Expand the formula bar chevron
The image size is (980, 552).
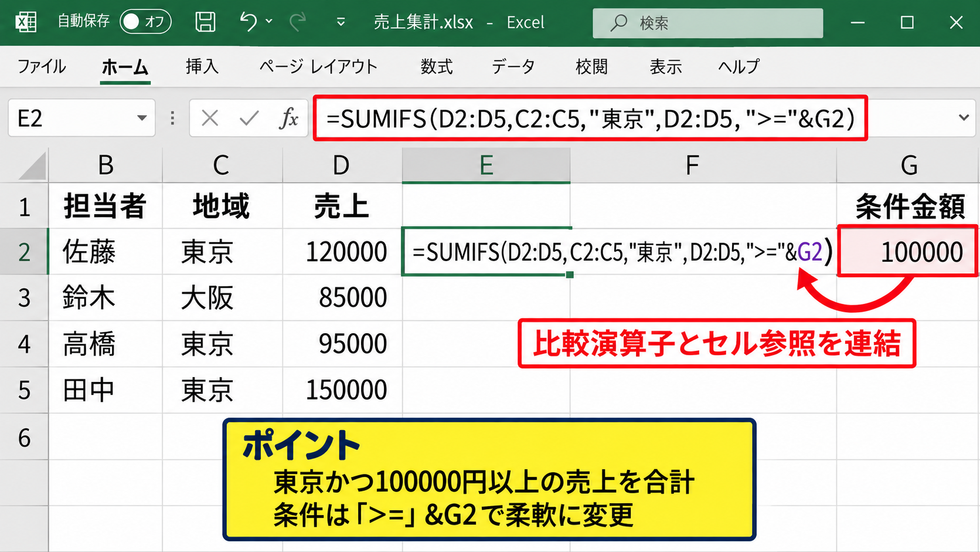tap(964, 117)
